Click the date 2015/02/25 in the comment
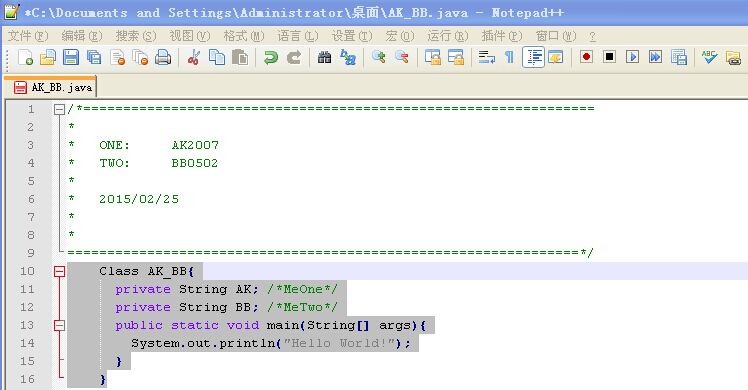 click(139, 199)
